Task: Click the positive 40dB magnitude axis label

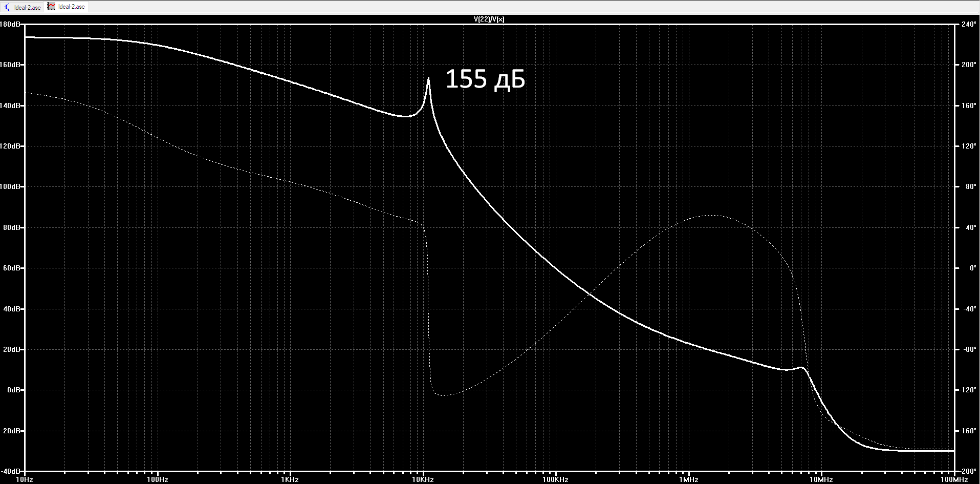Action: click(x=12, y=309)
